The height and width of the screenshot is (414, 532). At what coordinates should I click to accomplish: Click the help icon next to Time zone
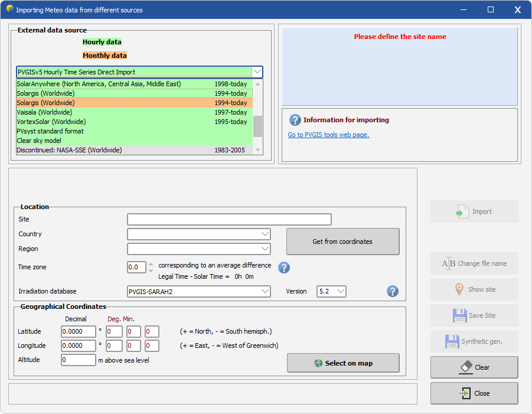coord(284,268)
